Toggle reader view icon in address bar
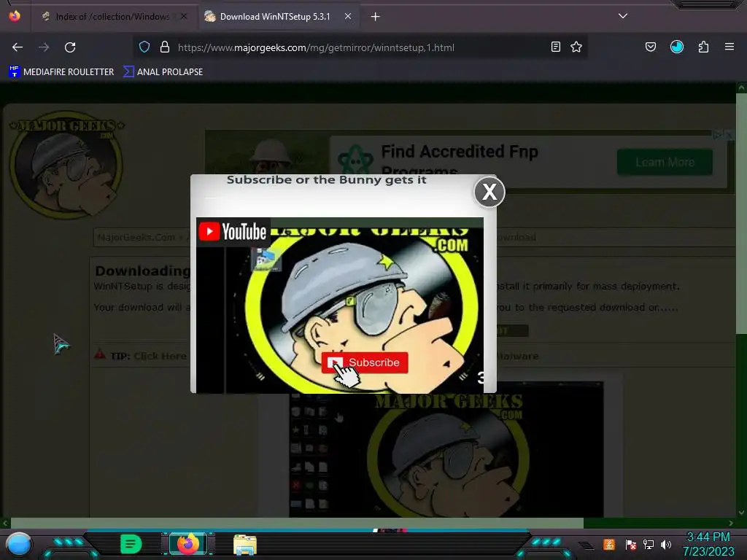Image resolution: width=747 pixels, height=560 pixels. click(x=555, y=47)
